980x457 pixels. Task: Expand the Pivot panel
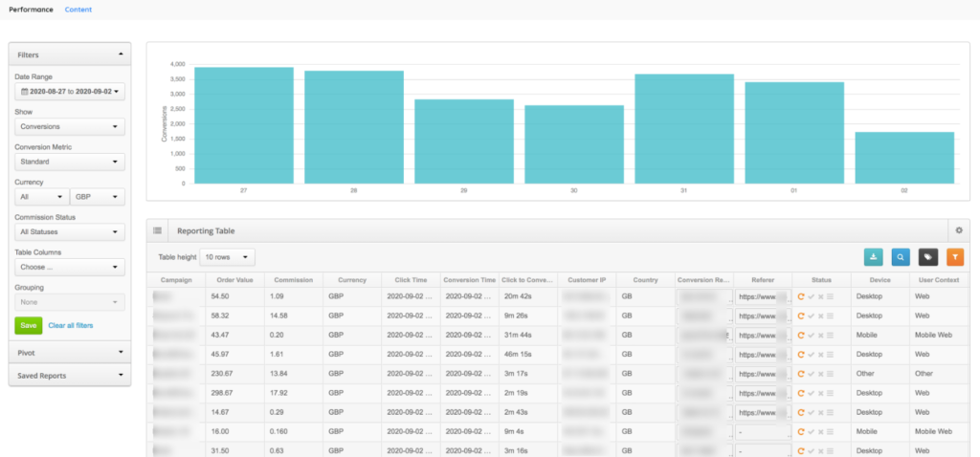point(70,352)
